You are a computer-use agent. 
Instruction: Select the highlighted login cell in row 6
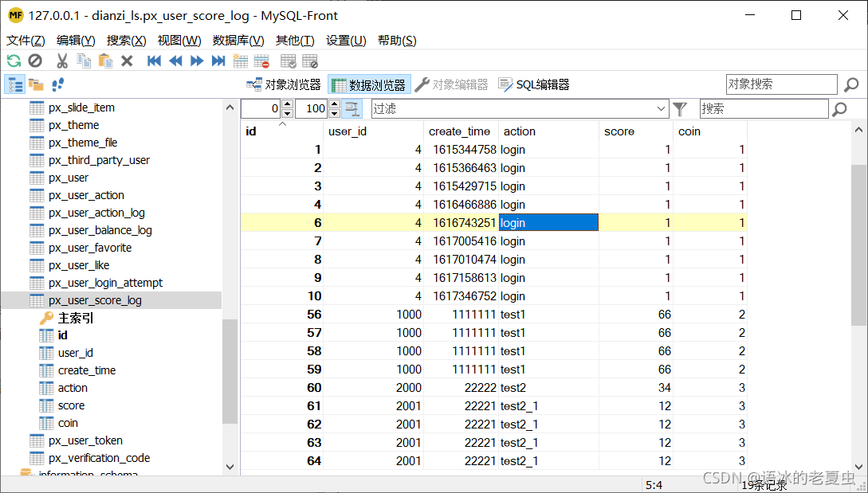click(548, 222)
